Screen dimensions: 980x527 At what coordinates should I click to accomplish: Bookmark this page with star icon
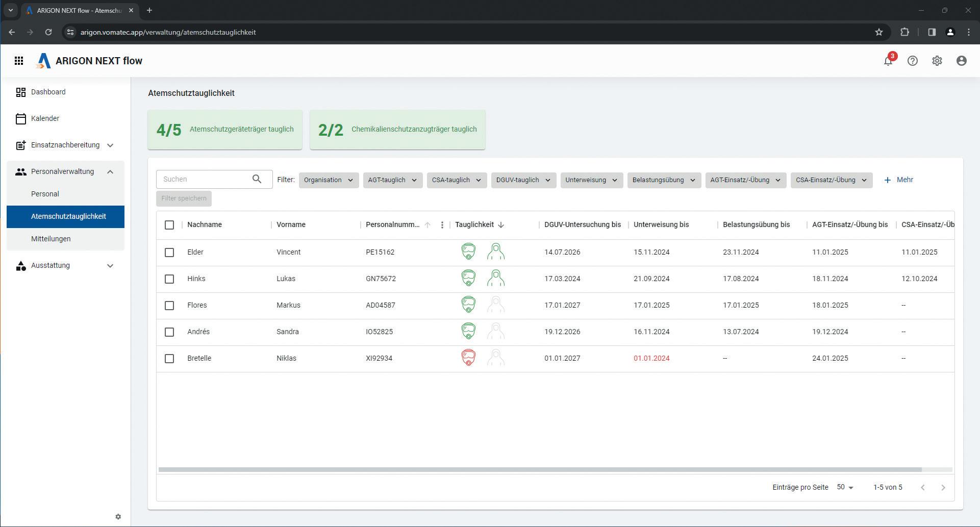tap(879, 32)
